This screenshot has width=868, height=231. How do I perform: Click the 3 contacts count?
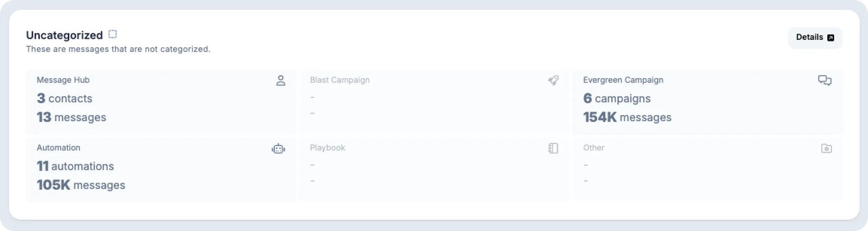[64, 98]
